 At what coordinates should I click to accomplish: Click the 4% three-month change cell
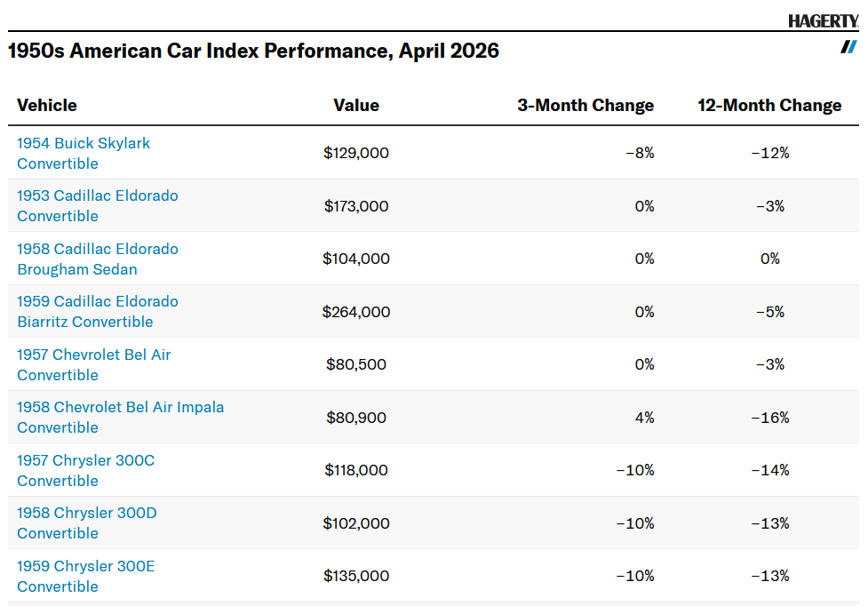[x=644, y=418]
